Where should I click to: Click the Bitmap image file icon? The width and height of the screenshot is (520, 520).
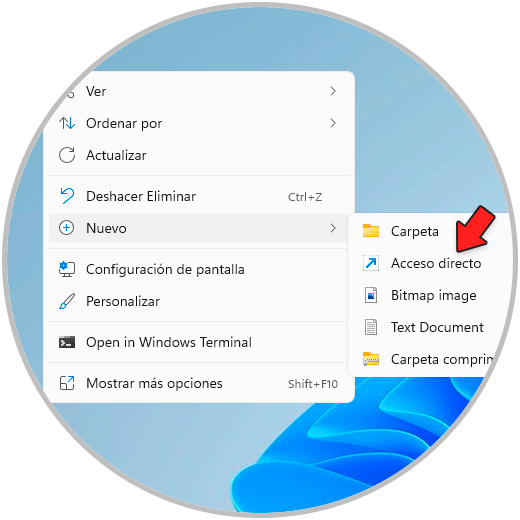(x=371, y=295)
